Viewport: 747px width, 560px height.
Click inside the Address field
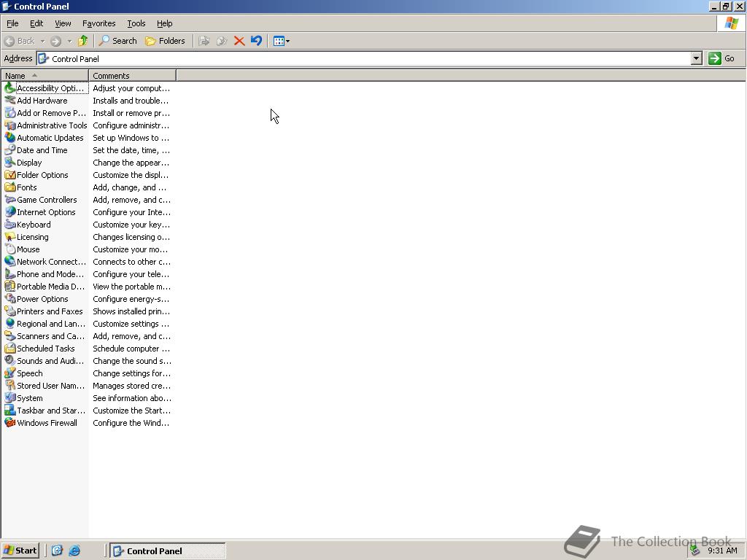(363, 58)
